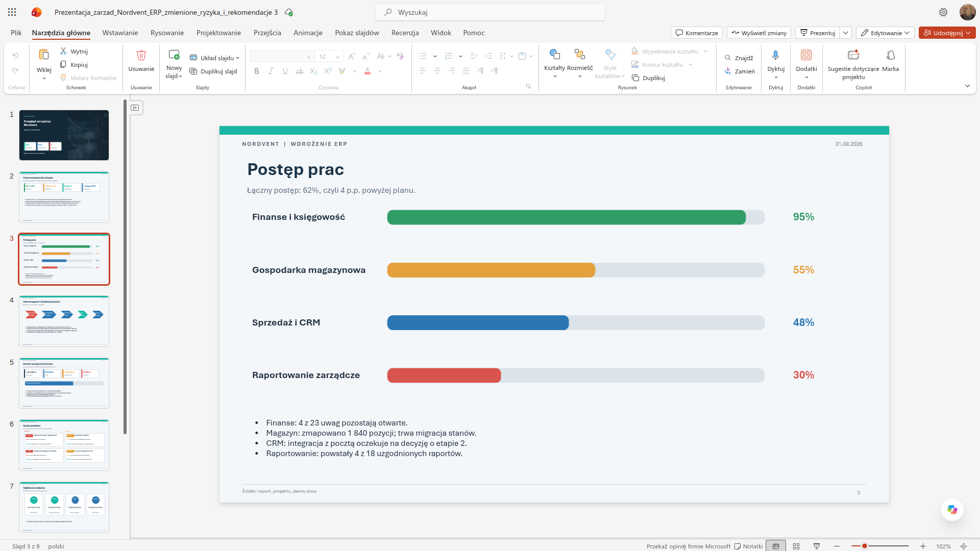Click the Komentarze button
Screen dimensions: 980x551
click(697, 33)
